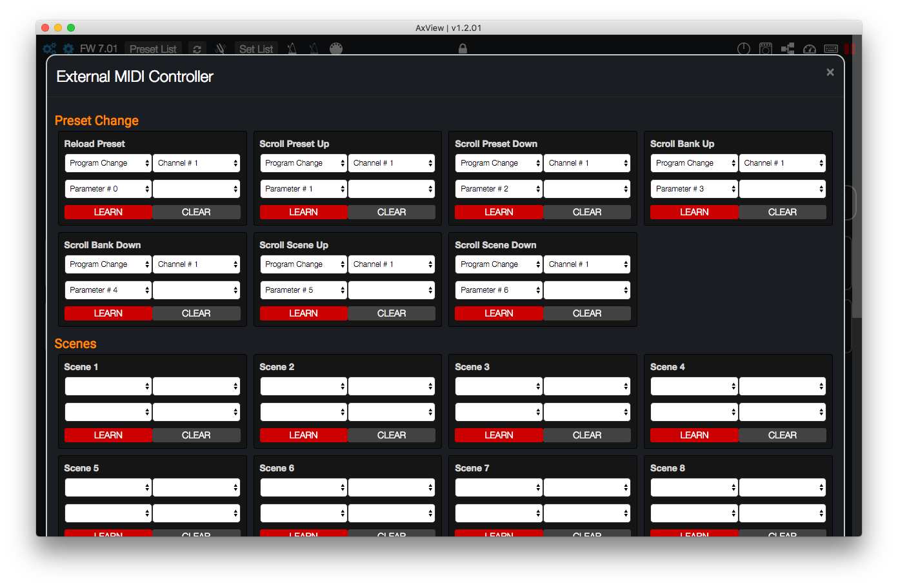Click CLEAR for Scroll Scene Down
898x588 pixels.
coord(587,313)
